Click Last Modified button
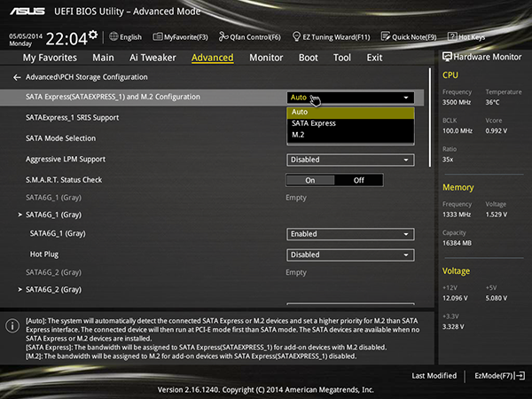This screenshot has height=399, width=532. coord(434,376)
